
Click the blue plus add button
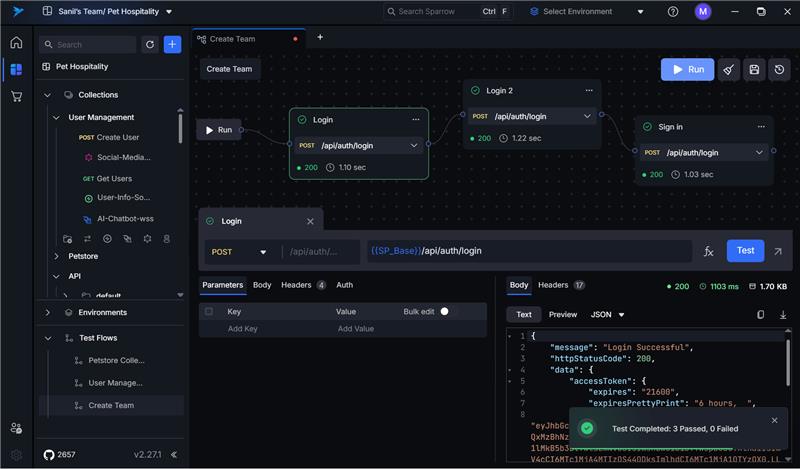[172, 44]
